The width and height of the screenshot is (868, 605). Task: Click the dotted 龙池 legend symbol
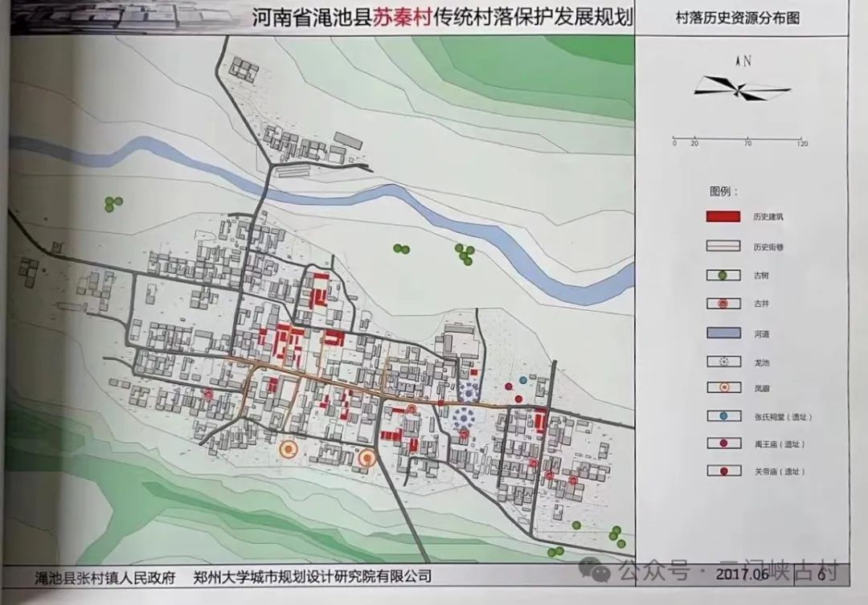pyautogui.click(x=723, y=362)
